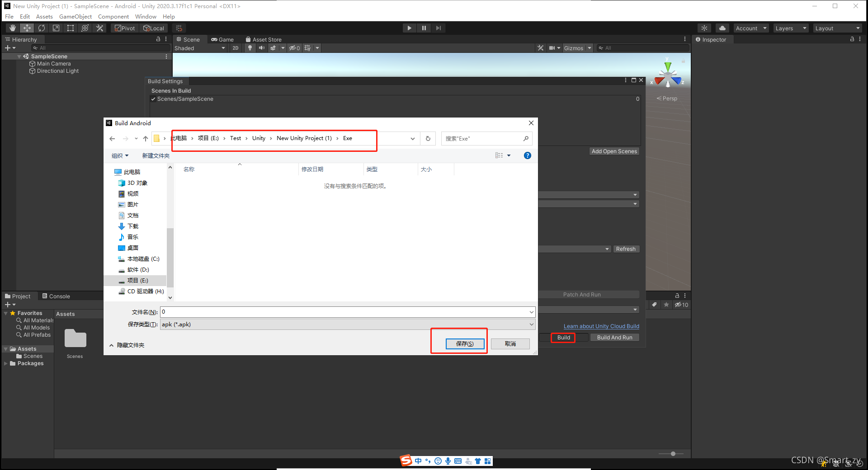Toggle scene lighting bulb icon
The image size is (868, 470).
pos(250,48)
